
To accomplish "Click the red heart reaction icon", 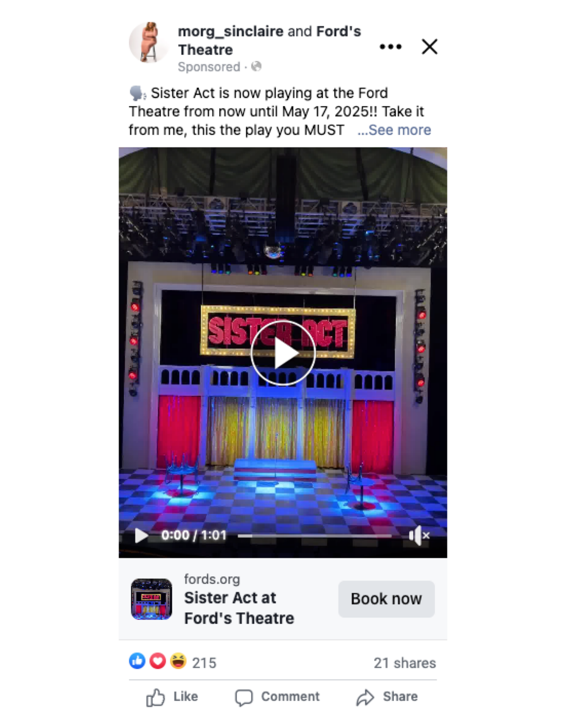I will pyautogui.click(x=158, y=661).
